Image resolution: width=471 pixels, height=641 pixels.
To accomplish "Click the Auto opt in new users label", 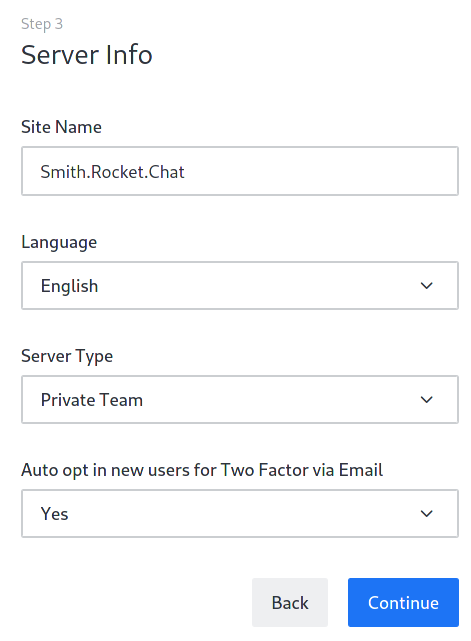I will coord(202,470).
